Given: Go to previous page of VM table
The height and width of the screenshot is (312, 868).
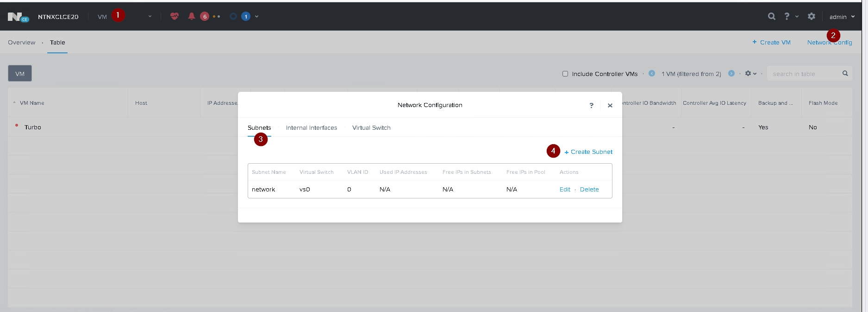Looking at the screenshot, I should pos(652,73).
